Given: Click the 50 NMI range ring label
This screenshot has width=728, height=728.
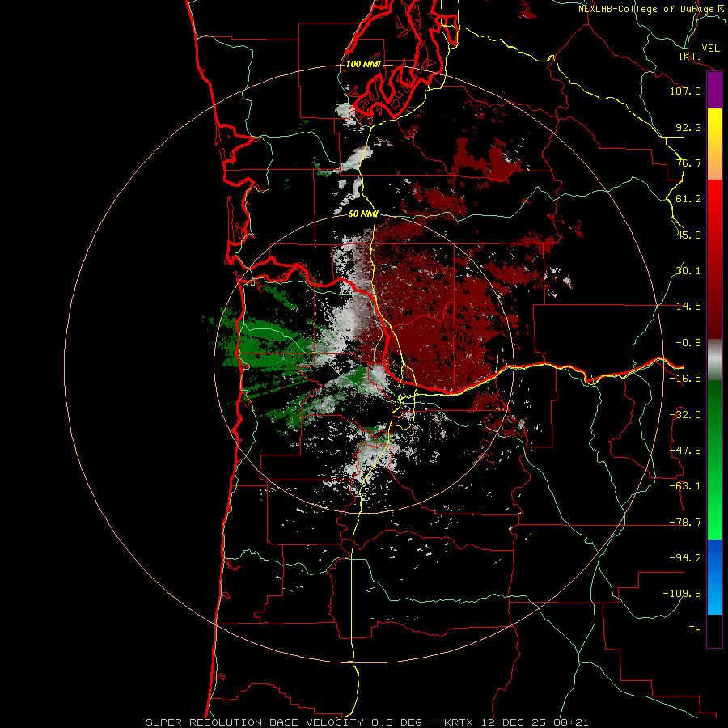Looking at the screenshot, I should pyautogui.click(x=363, y=214).
